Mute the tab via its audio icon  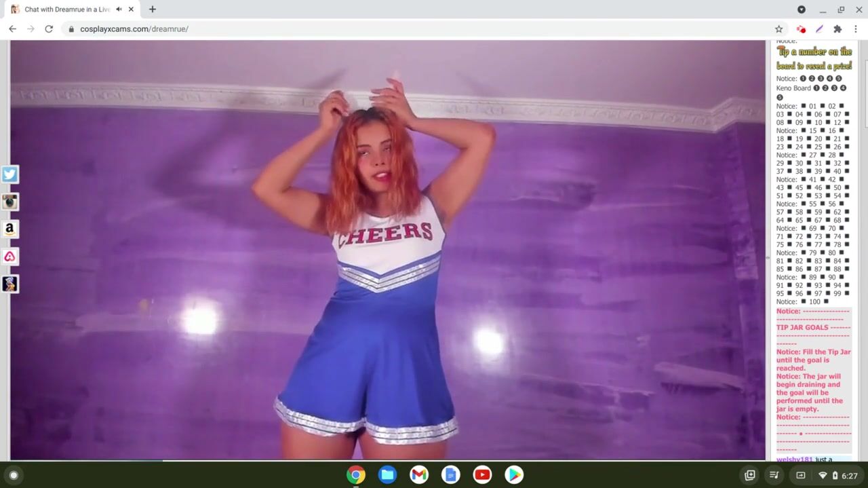pos(119,10)
